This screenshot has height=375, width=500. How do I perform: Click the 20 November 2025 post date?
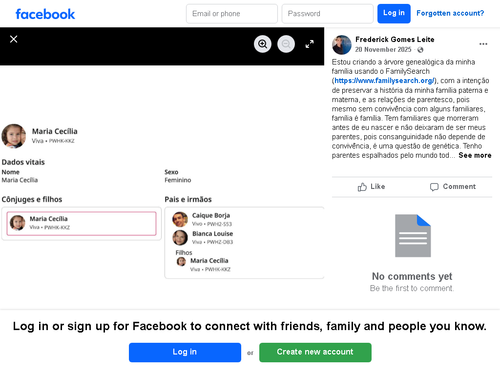pos(383,50)
